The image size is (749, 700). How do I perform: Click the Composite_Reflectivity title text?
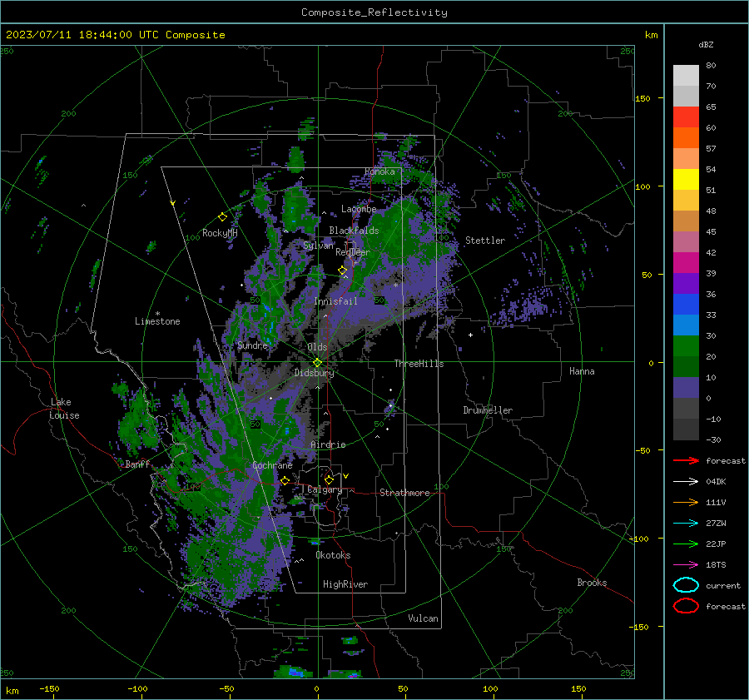(x=374, y=12)
